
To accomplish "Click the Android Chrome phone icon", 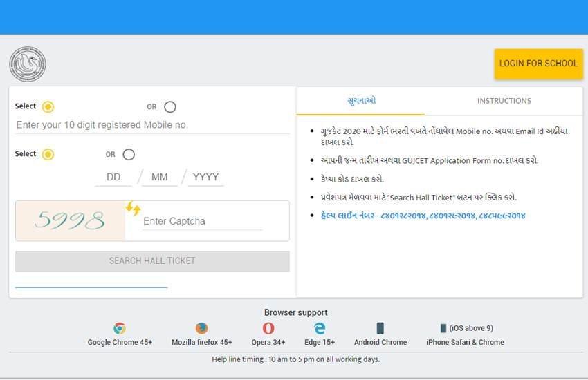I will pos(380,328).
